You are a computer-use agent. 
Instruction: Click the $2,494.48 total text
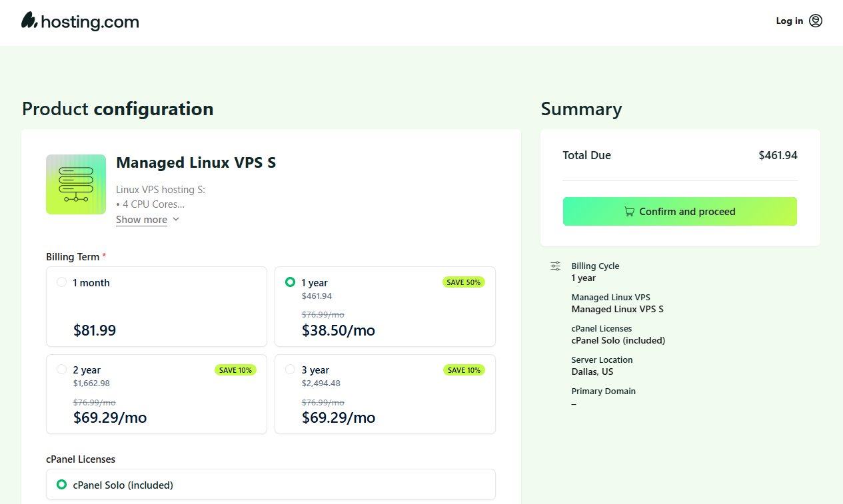click(321, 383)
